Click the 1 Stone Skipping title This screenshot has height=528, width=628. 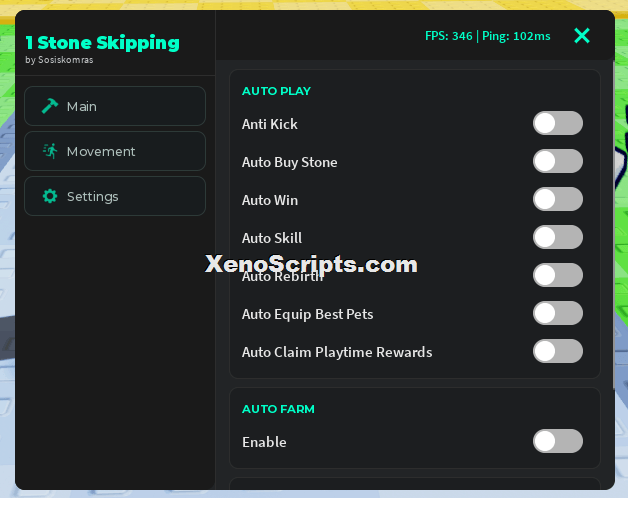click(x=103, y=42)
